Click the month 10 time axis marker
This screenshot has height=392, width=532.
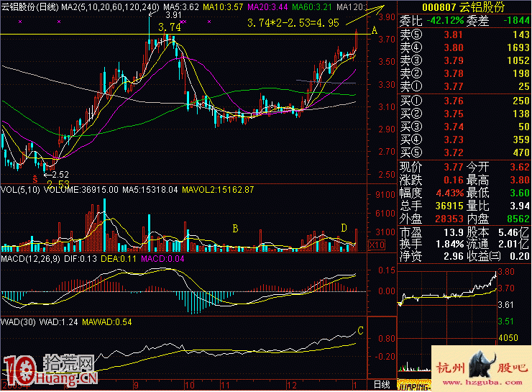[189, 386]
